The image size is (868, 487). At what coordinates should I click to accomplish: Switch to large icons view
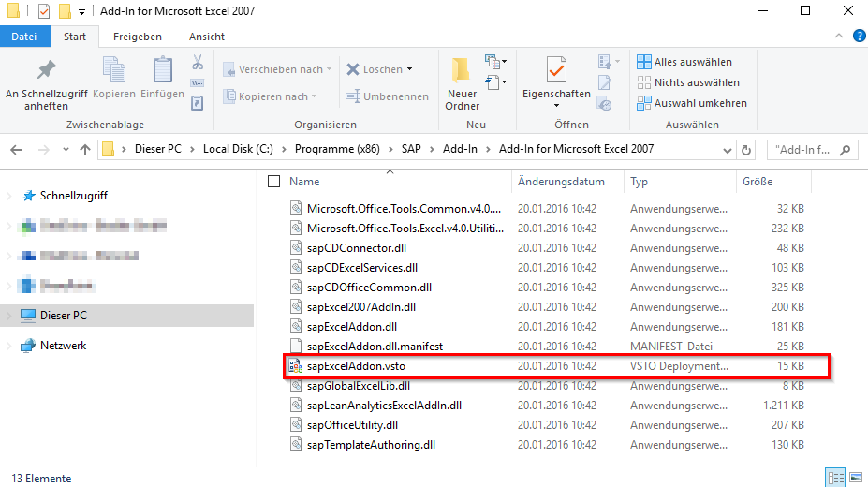(856, 477)
